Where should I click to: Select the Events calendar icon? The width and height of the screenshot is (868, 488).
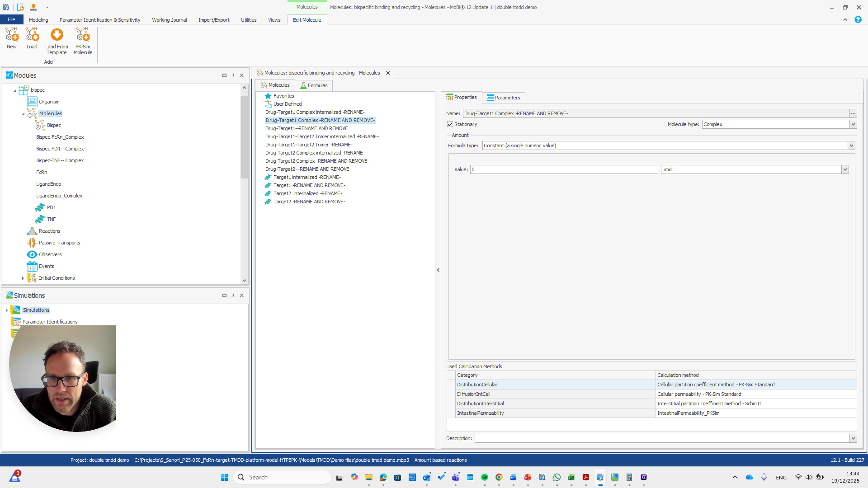[32, 266]
